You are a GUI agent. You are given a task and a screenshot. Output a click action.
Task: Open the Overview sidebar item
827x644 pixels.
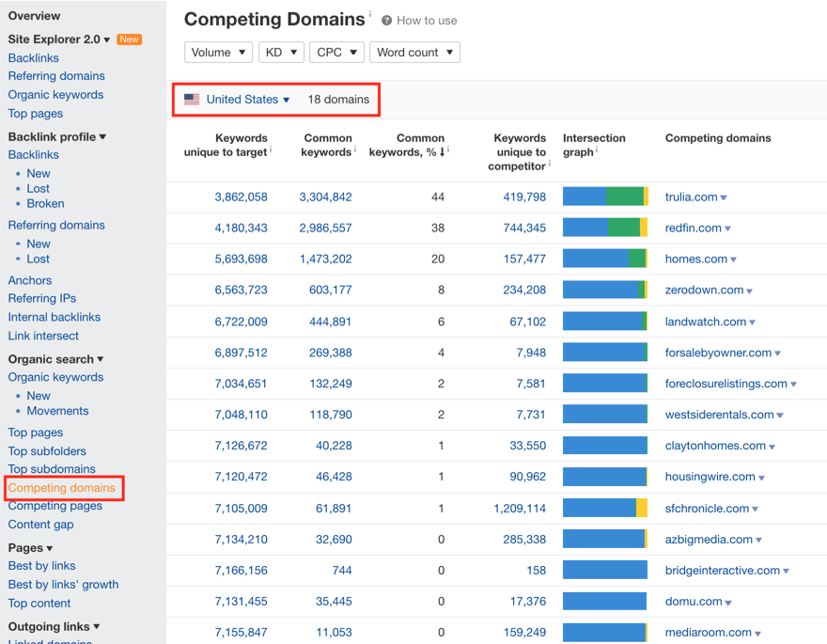pyautogui.click(x=34, y=16)
